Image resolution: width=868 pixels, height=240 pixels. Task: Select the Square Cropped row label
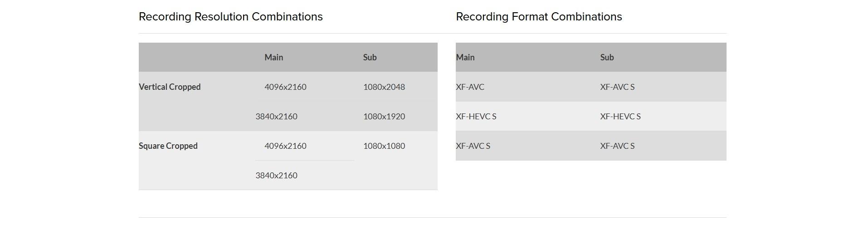point(168,146)
